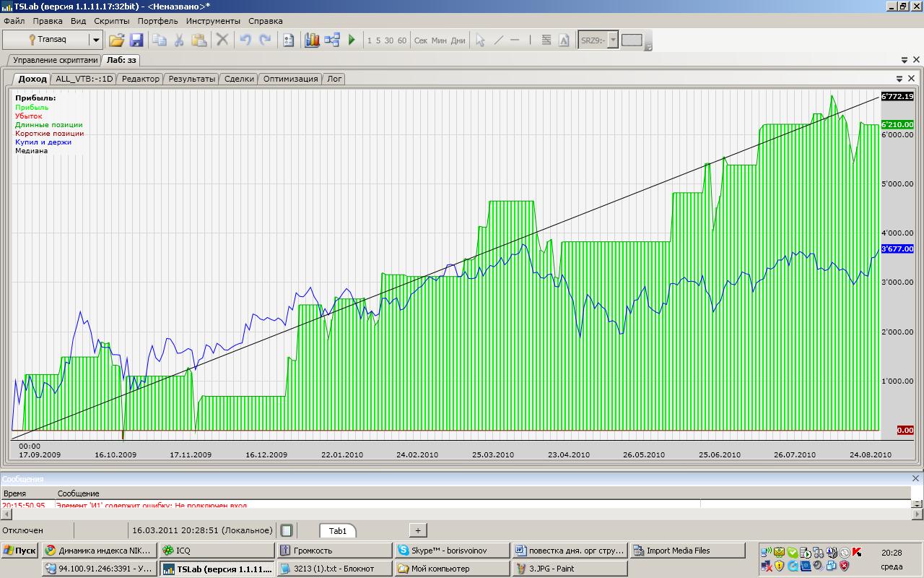Click the Tab1 workspace tab
Viewport: 924px width, 578px height.
pyautogui.click(x=338, y=531)
